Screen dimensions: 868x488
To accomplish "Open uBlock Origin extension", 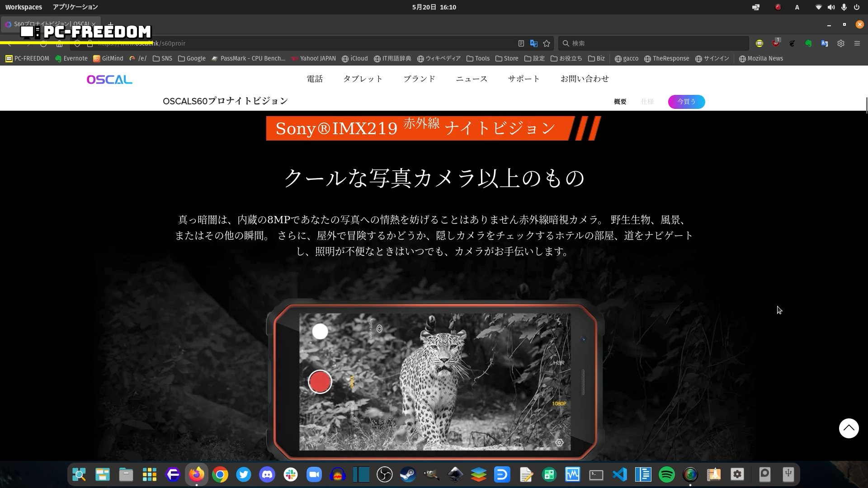I will pyautogui.click(x=776, y=43).
